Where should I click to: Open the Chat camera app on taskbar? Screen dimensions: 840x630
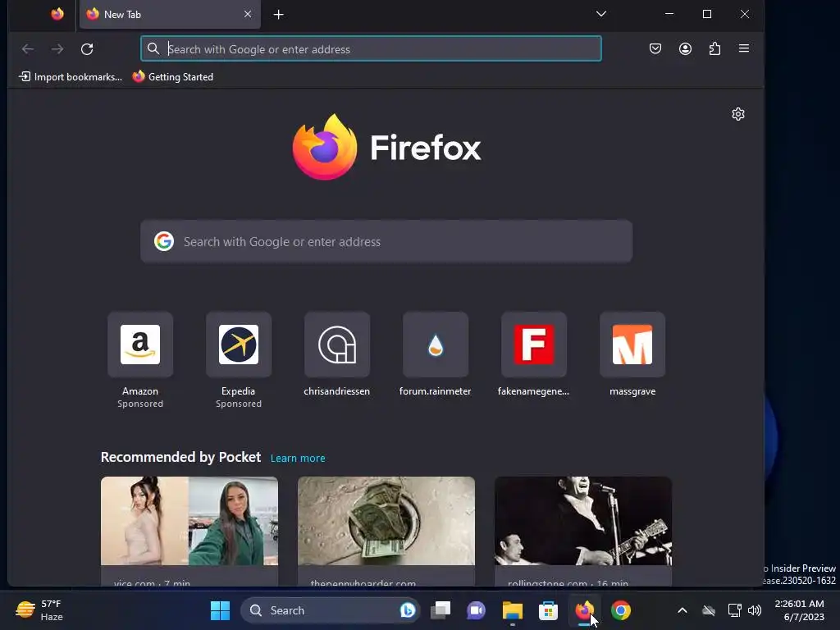pos(476,610)
